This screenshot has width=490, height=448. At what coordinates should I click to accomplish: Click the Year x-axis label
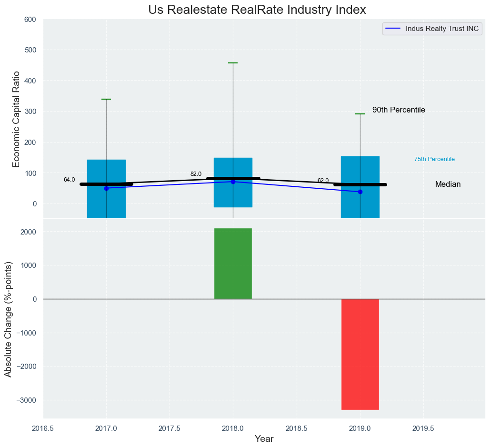pos(264,439)
